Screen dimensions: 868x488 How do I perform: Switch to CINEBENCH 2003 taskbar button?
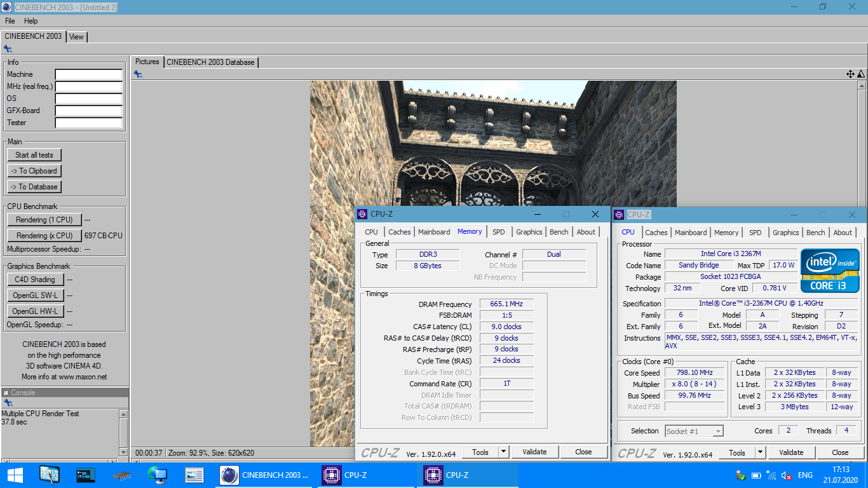coord(265,475)
